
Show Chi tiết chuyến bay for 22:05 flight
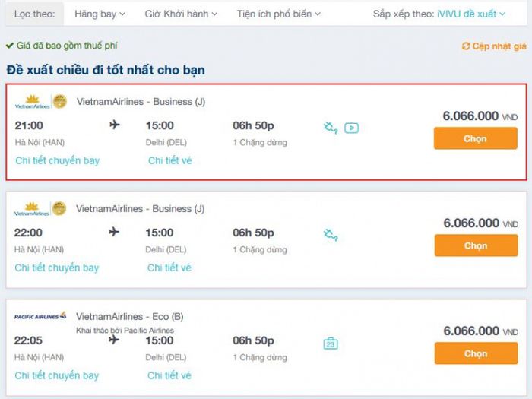(x=57, y=375)
